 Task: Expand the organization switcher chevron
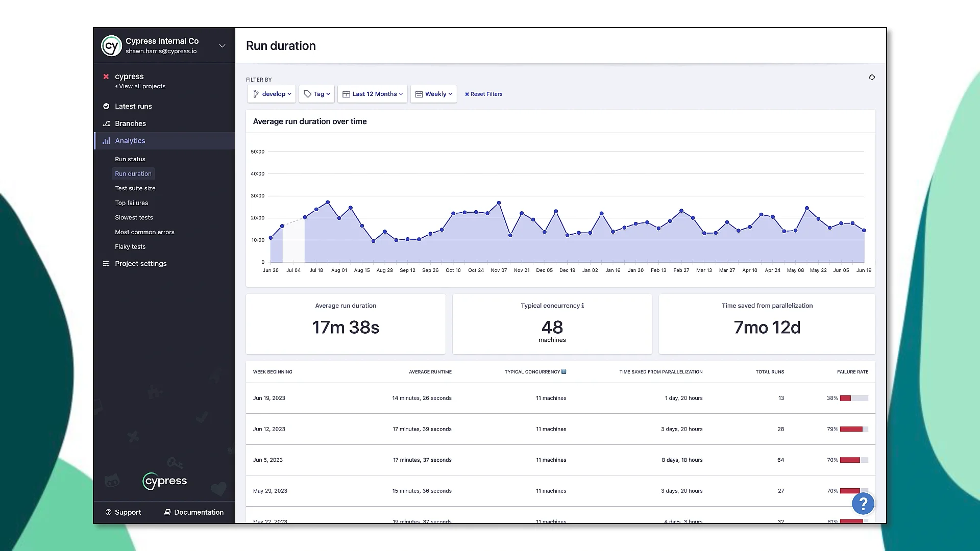pyautogui.click(x=222, y=46)
